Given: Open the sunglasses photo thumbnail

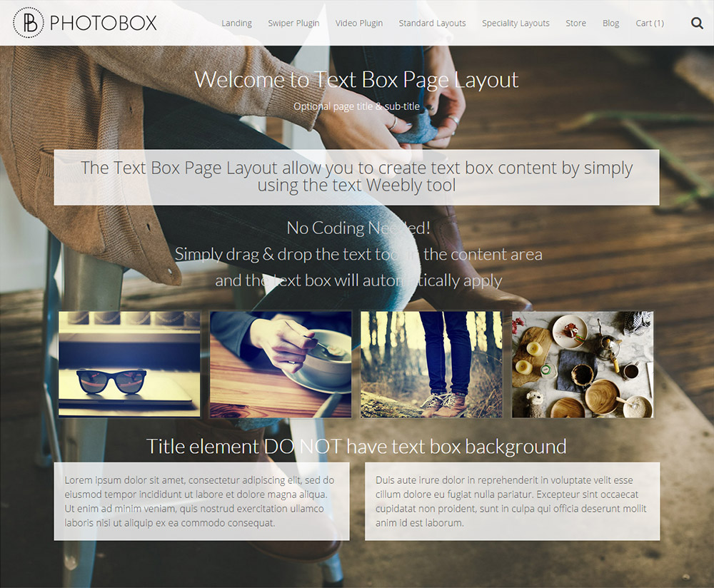Looking at the screenshot, I should 129,364.
